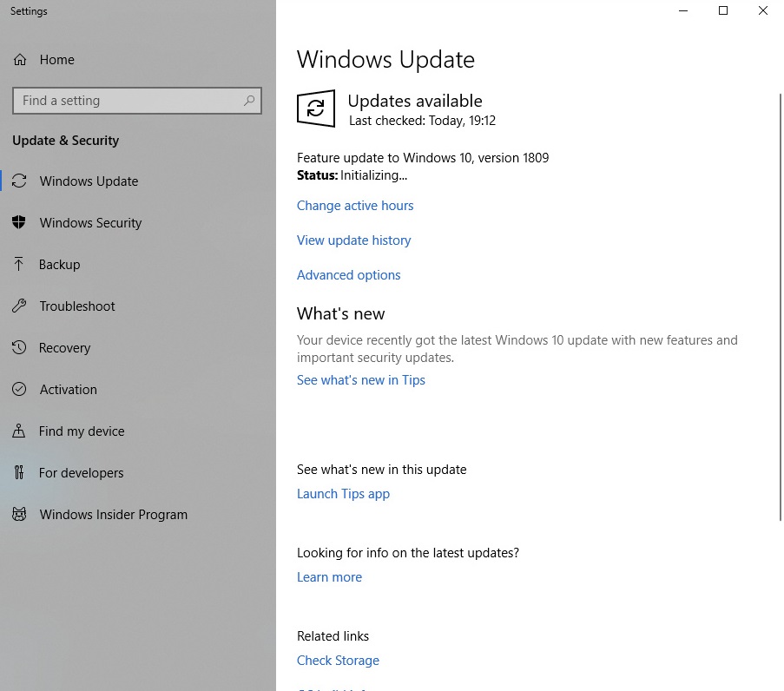
Task: Open Advanced options link
Action: click(x=348, y=275)
